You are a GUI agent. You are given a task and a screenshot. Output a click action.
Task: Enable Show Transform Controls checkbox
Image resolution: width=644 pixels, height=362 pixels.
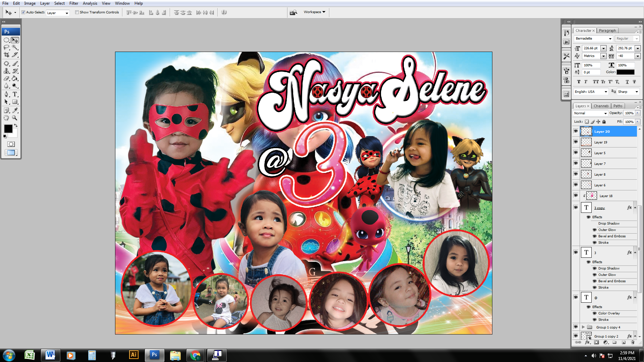pyautogui.click(x=77, y=12)
